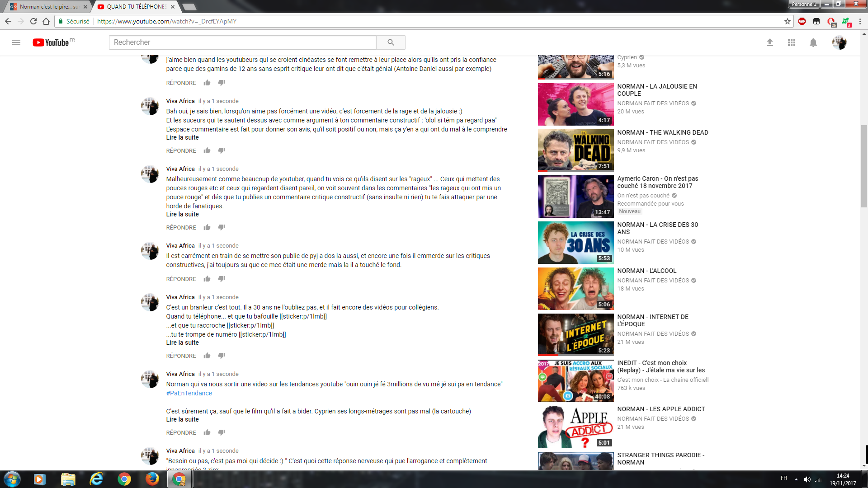Expand 'Lire la suite' under '#PaEnTendance' comment
This screenshot has height=488, width=868.
coord(182,419)
